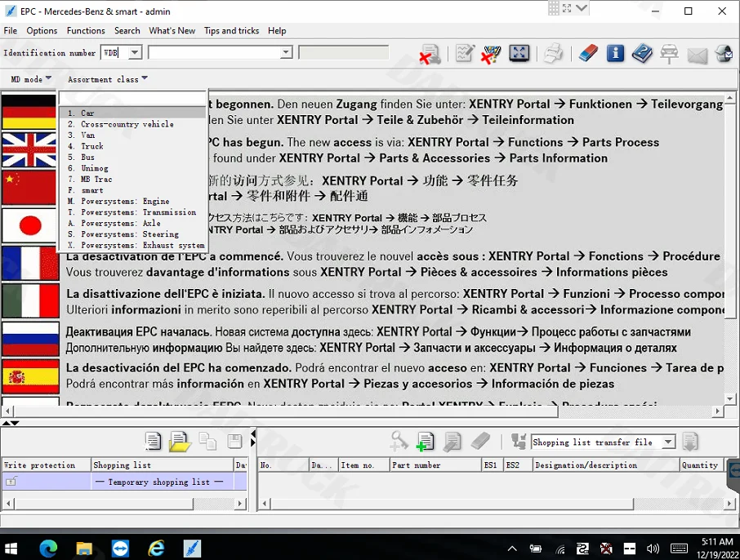The width and height of the screenshot is (740, 560).
Task: Click the delete vehicle data card icon
Action: [x=430, y=54]
